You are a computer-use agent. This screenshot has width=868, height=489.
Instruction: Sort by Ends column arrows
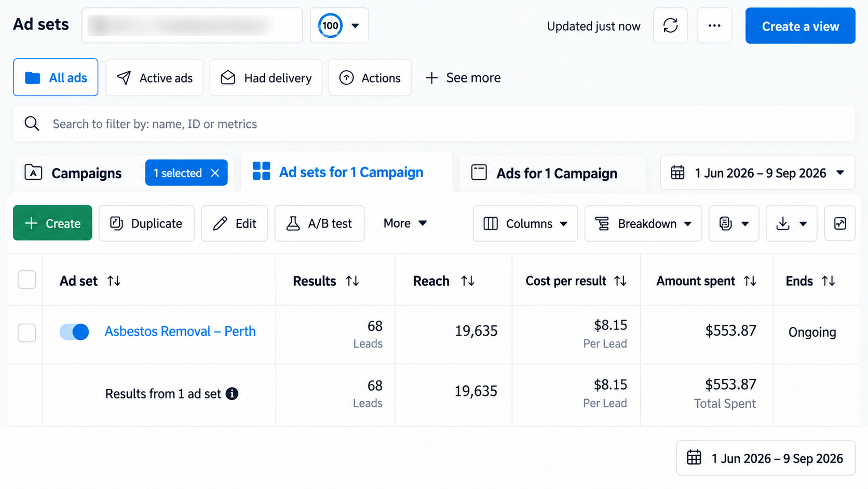click(x=828, y=281)
